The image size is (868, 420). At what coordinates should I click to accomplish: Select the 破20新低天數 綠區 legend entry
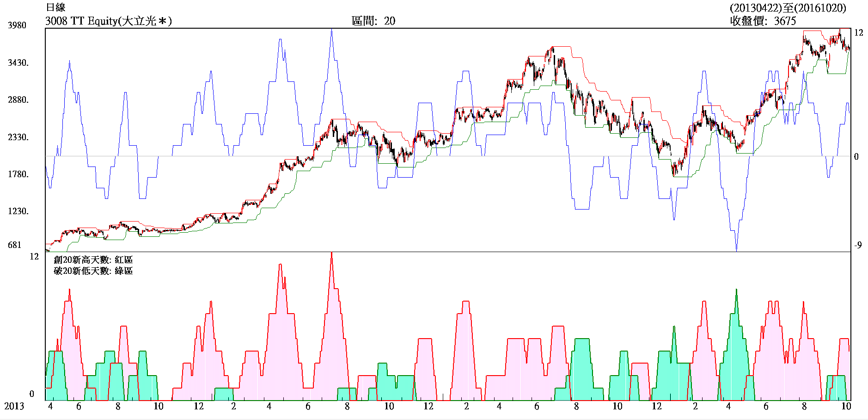click(93, 271)
